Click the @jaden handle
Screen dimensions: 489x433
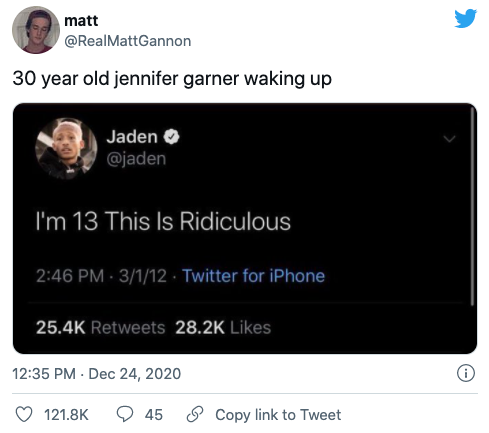pos(136,159)
